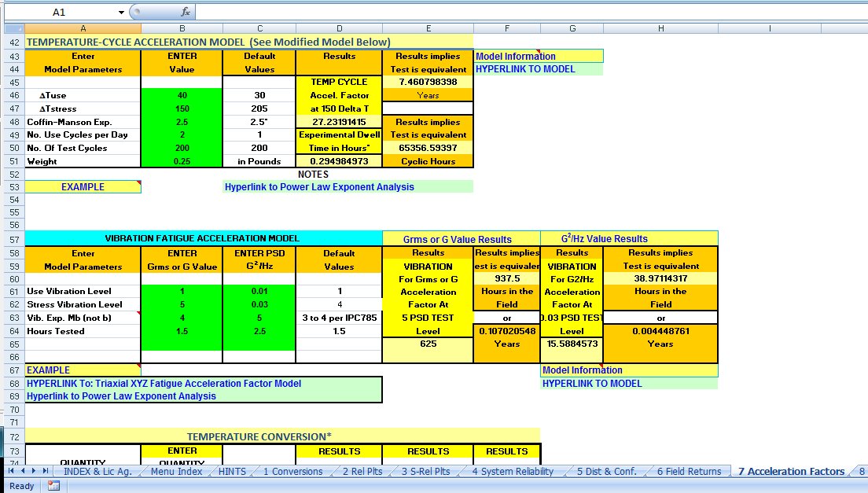The height and width of the screenshot is (493, 868).
Task: Click Model Information cell in row 67
Action: [x=629, y=370]
